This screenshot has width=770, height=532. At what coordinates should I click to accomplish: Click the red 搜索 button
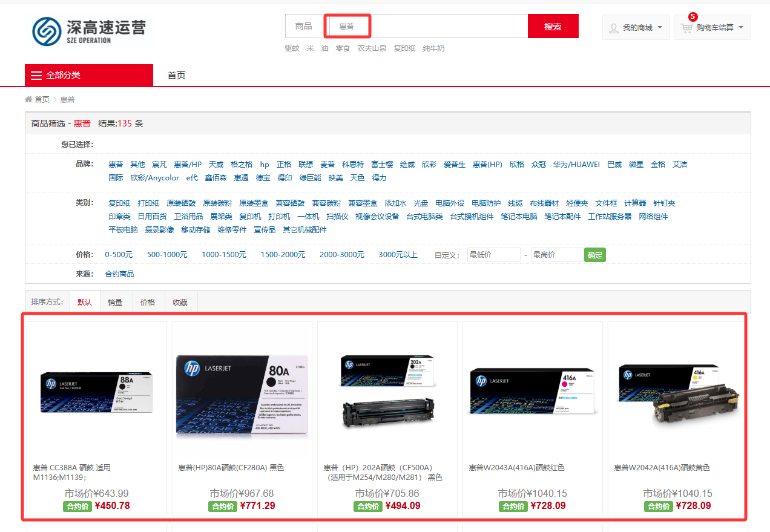(x=553, y=26)
